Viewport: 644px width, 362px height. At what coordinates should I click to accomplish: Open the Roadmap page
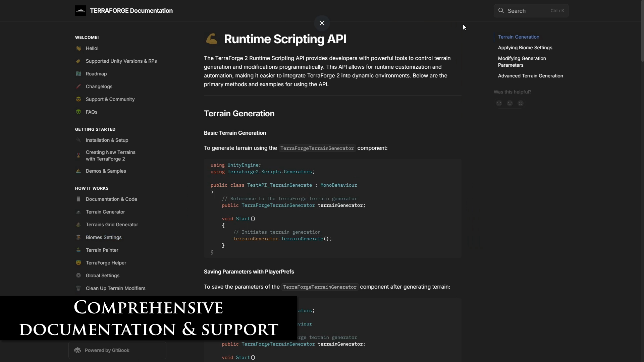96,74
